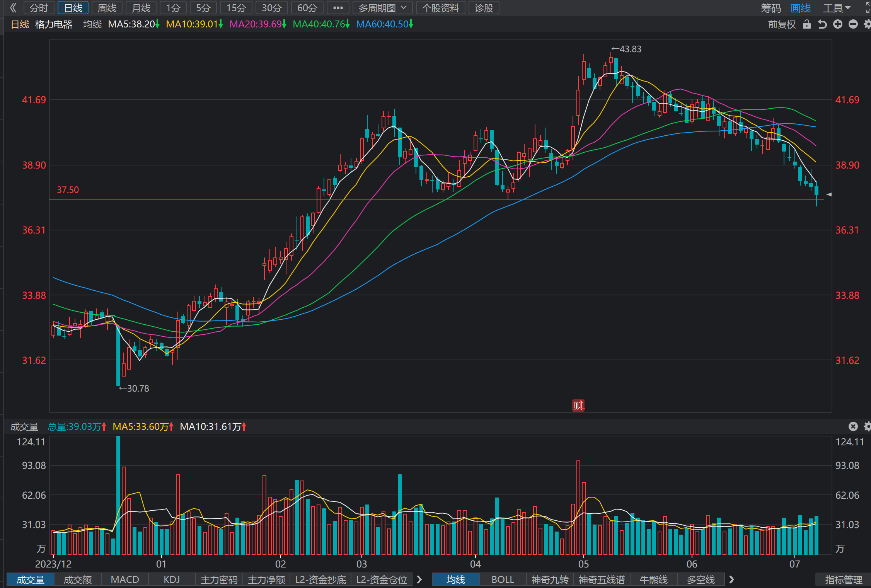
Task: Click the green MA40:40.76 legend
Action: pos(321,24)
